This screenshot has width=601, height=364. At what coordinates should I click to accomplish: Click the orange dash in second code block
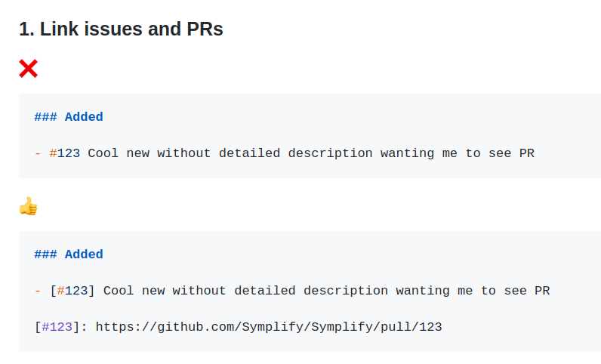coord(38,291)
